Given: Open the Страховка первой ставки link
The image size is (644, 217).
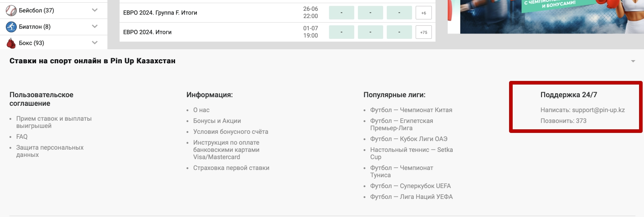Looking at the screenshot, I should click(231, 168).
